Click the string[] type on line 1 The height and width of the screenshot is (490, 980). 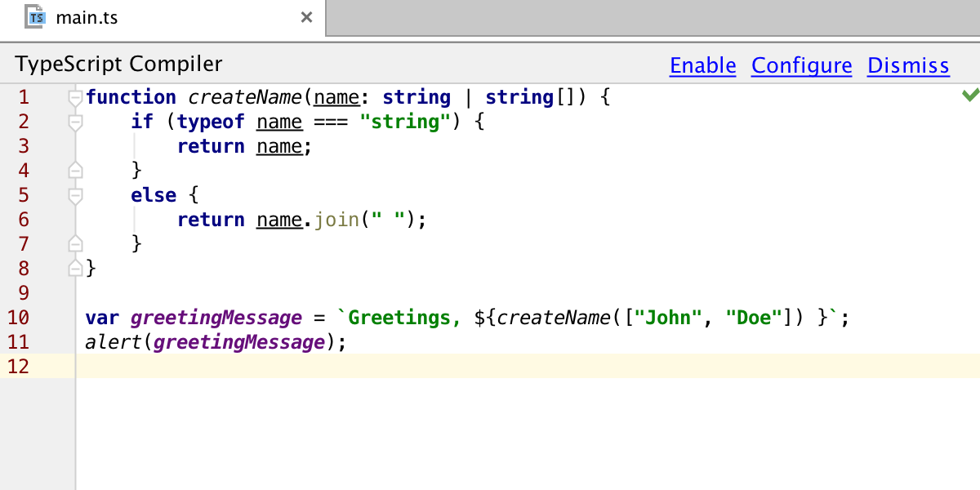(532, 97)
